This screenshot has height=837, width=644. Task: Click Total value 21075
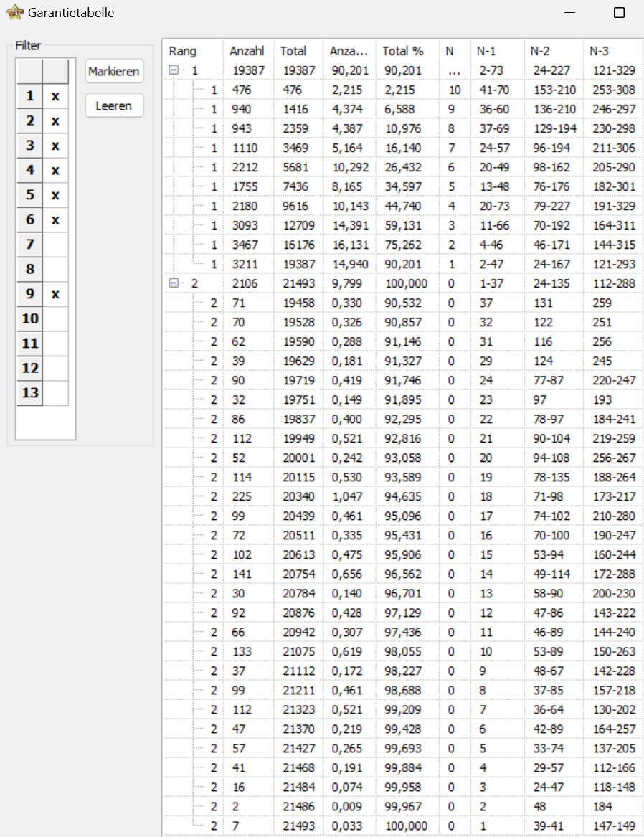(x=299, y=652)
